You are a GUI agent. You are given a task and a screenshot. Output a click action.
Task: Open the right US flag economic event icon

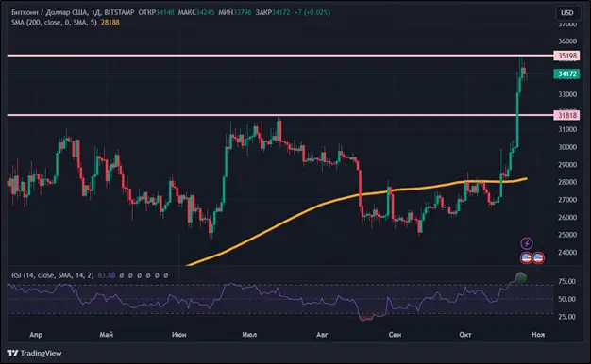pyautogui.click(x=538, y=257)
